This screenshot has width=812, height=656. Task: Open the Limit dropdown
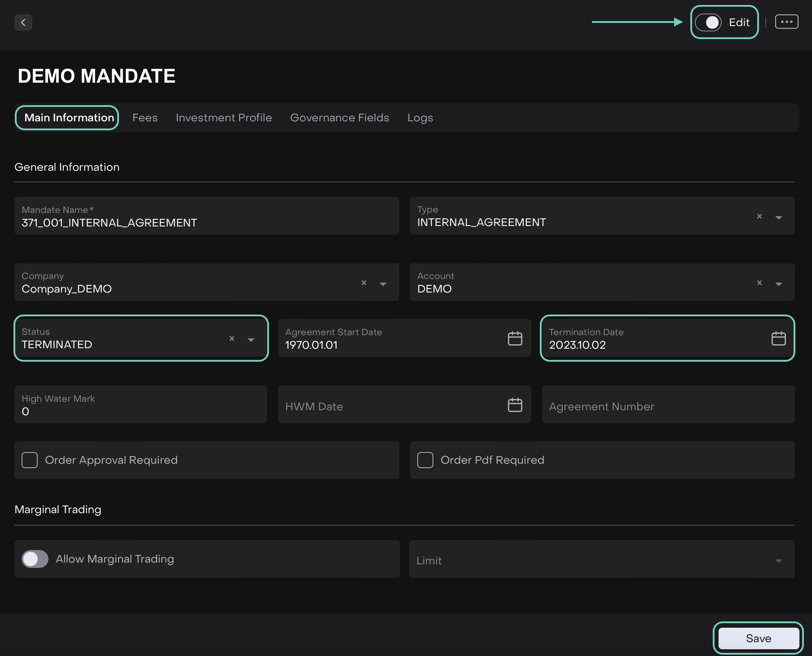coord(602,560)
